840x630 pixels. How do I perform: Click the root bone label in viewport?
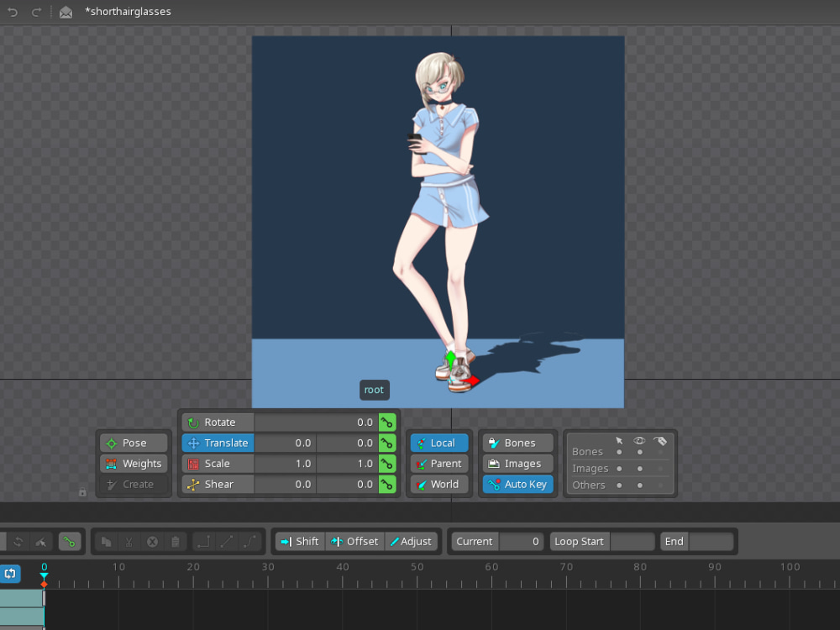[374, 389]
